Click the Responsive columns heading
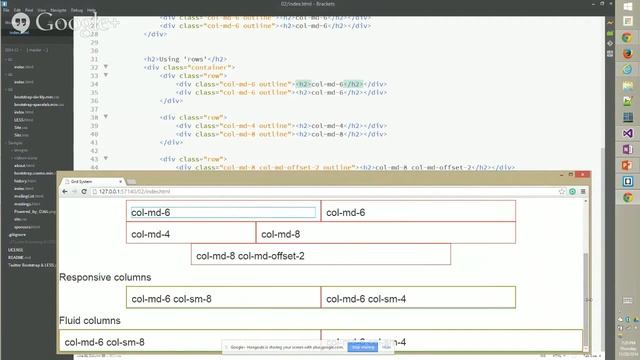Viewport: 640px width, 360px height. click(105, 277)
